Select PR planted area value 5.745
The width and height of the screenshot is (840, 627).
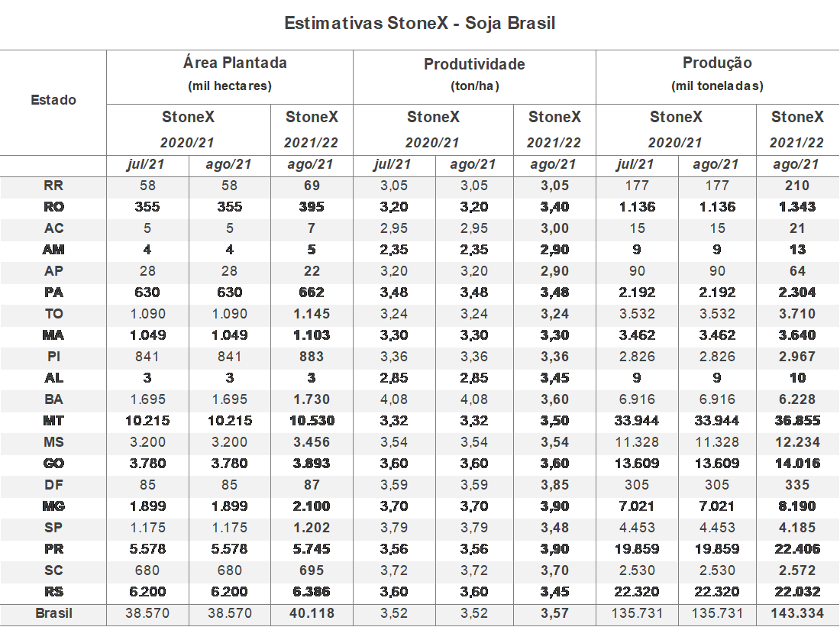click(312, 549)
